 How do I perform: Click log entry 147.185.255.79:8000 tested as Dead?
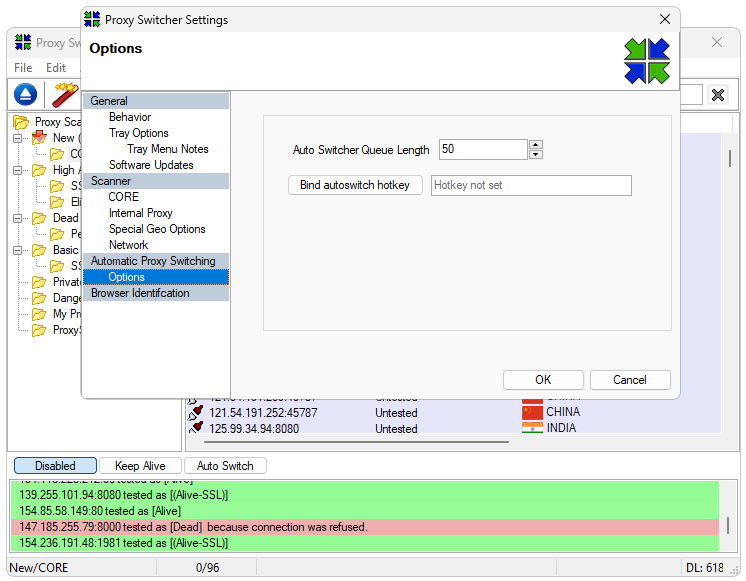point(364,527)
